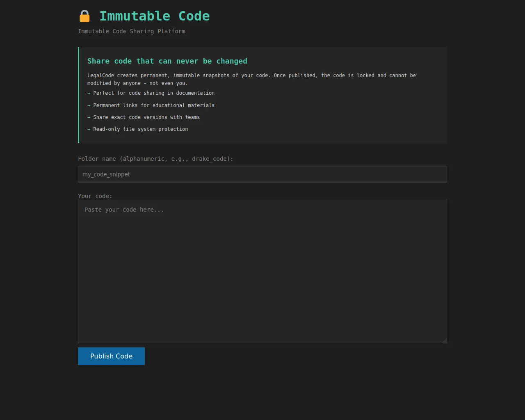Click "Share exact code versions with teams" text
Screen dimensions: 525x420
[146, 117]
